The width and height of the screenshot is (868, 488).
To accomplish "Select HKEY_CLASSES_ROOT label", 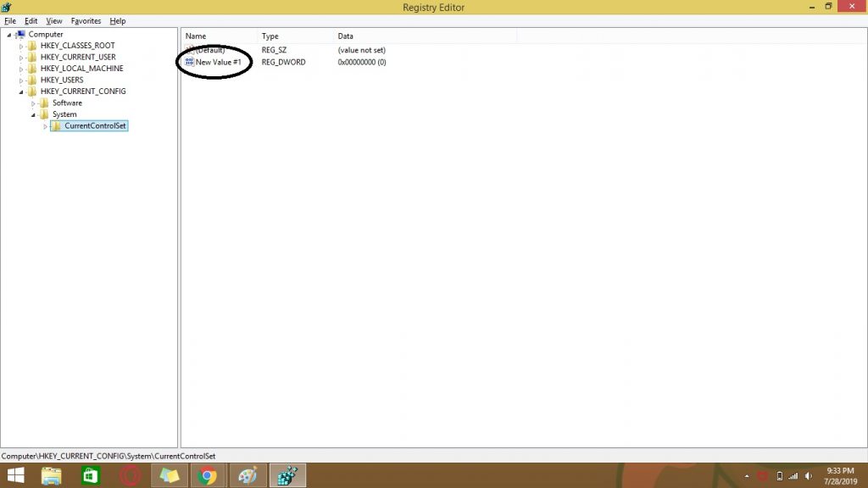I will pyautogui.click(x=77, y=46).
